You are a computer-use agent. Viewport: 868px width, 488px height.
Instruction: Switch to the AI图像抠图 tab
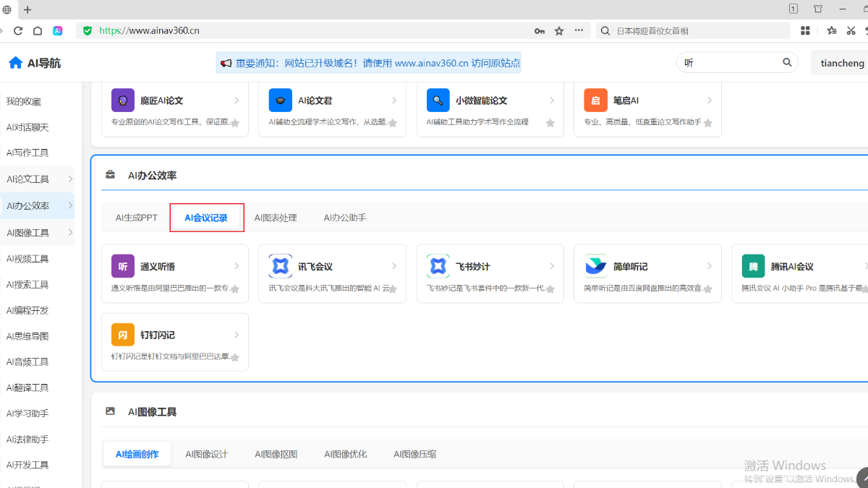tap(276, 454)
